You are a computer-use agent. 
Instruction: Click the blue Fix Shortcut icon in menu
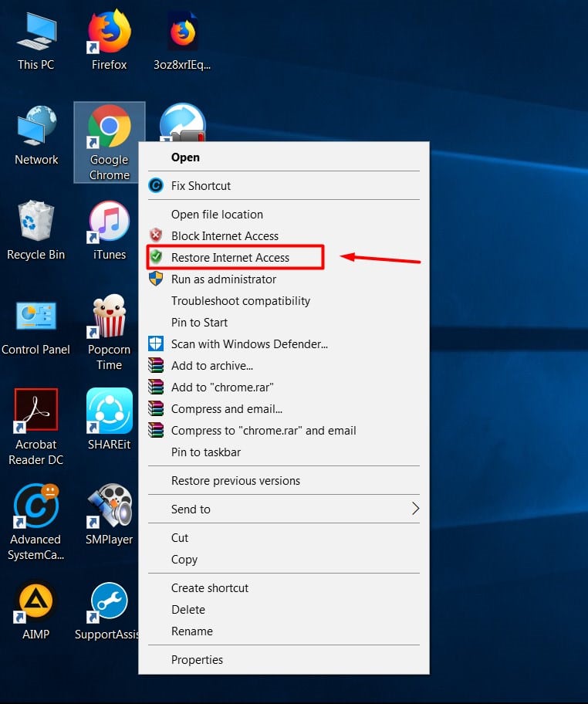click(x=156, y=185)
